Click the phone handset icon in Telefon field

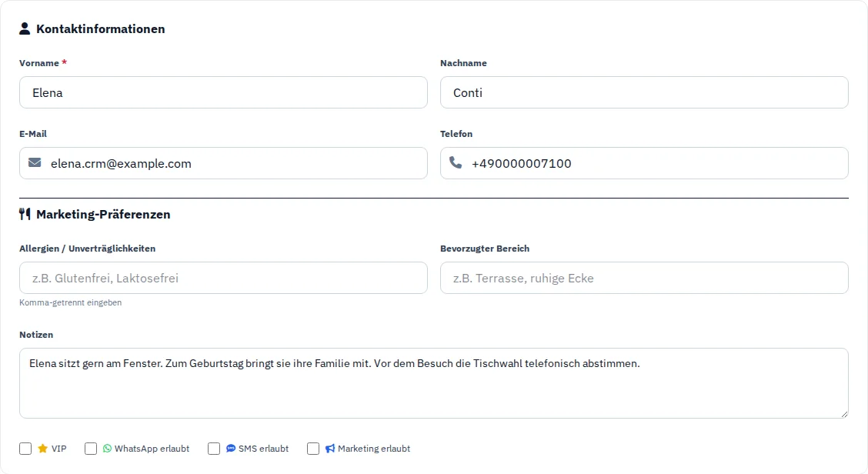(x=456, y=162)
